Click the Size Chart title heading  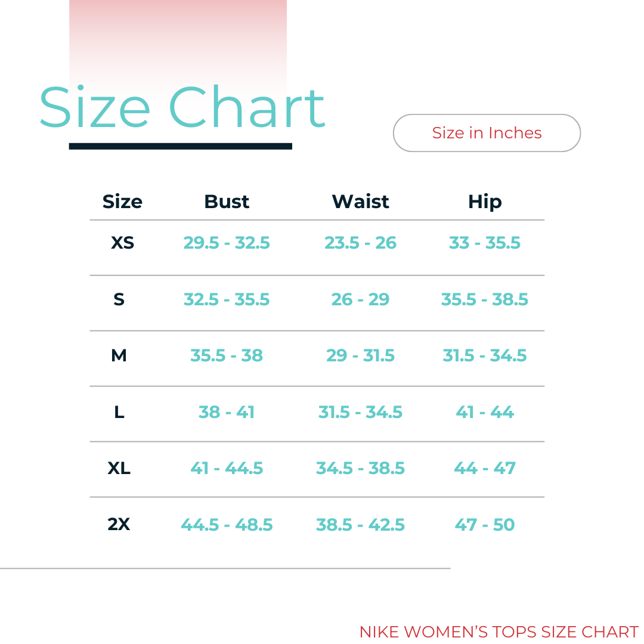182,107
